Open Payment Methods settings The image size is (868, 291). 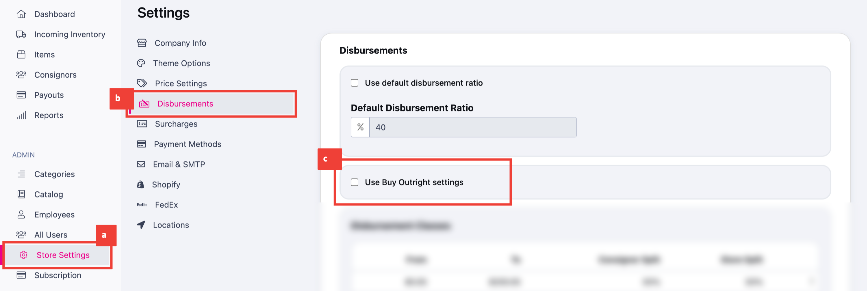pos(188,144)
